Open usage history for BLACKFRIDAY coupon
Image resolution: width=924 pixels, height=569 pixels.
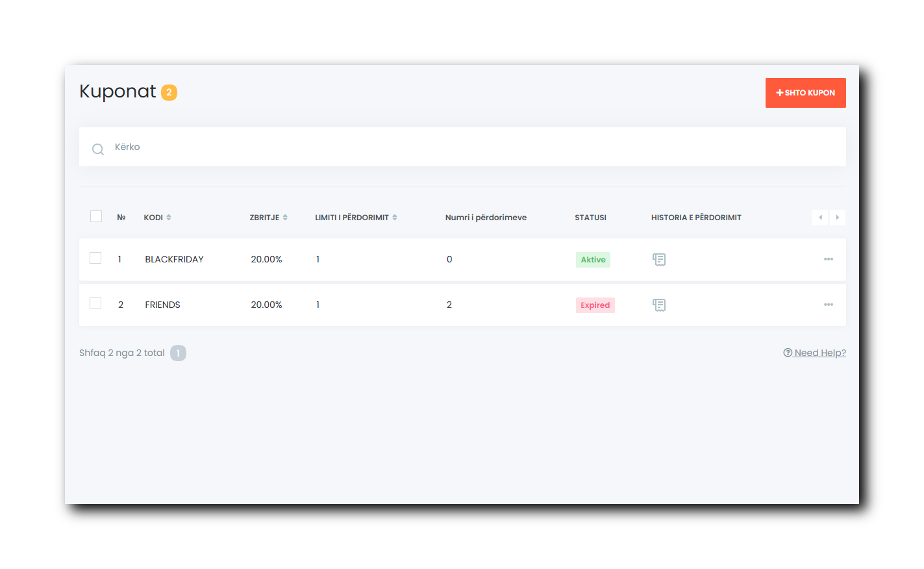pos(658,260)
